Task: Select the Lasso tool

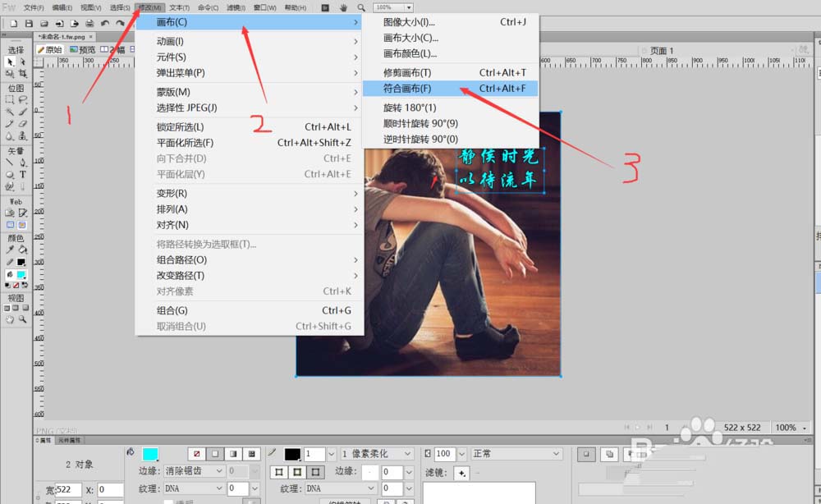Action: [x=22, y=99]
